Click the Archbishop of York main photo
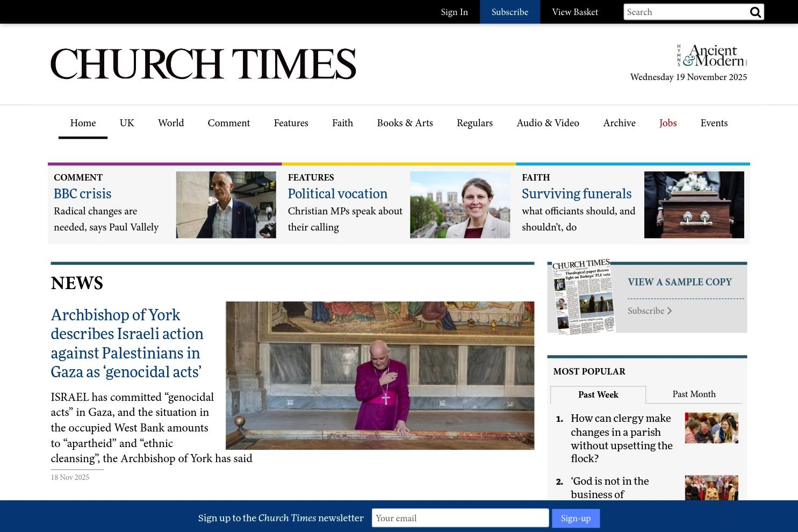Viewport: 798px width, 532px height. (380, 375)
